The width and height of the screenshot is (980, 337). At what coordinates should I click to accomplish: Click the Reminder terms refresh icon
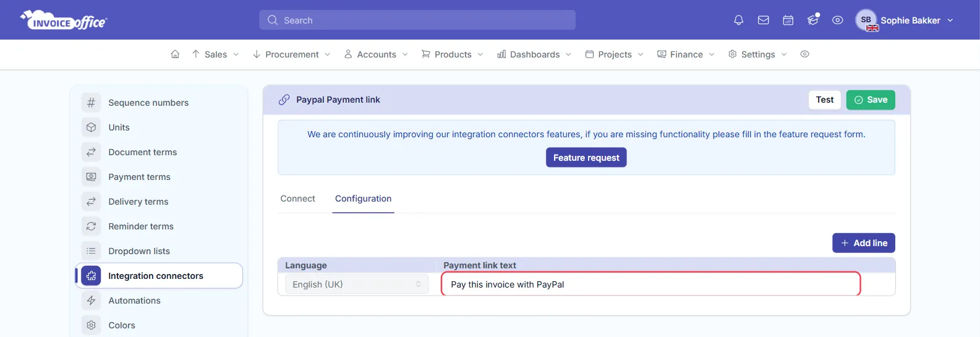pyautogui.click(x=91, y=226)
